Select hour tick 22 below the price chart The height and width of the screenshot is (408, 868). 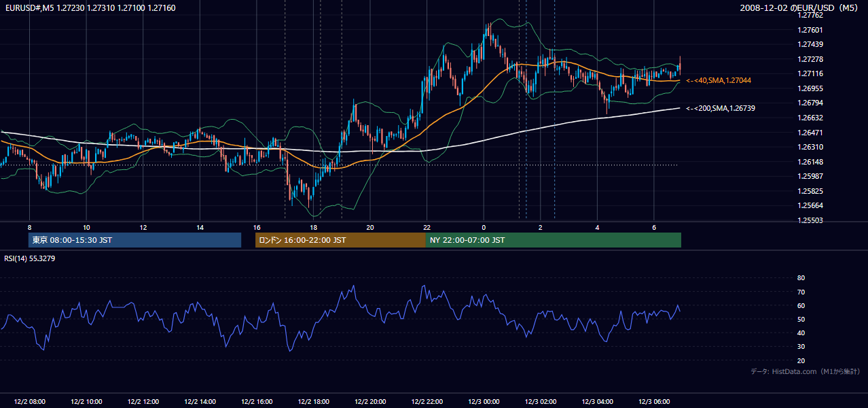[x=427, y=227]
